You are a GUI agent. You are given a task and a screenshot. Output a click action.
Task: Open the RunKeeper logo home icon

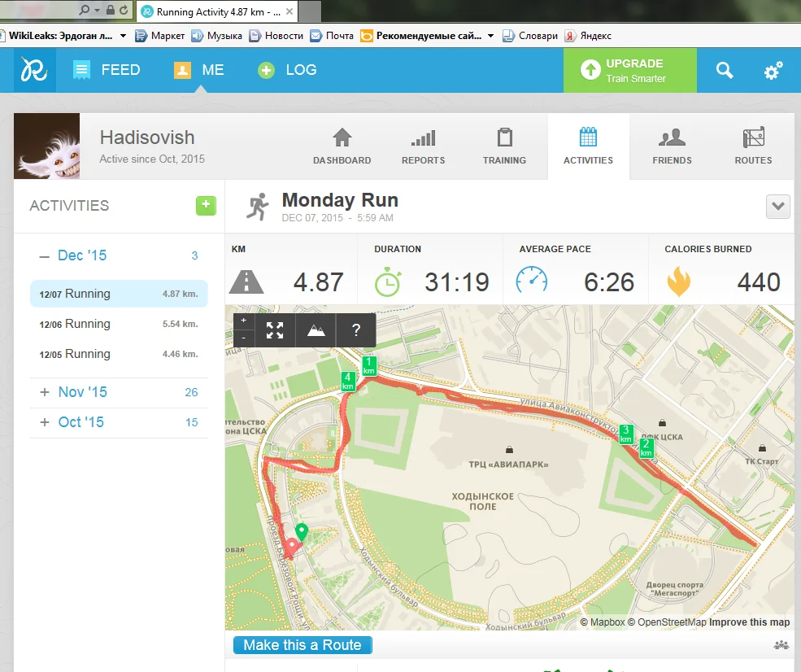click(x=35, y=70)
